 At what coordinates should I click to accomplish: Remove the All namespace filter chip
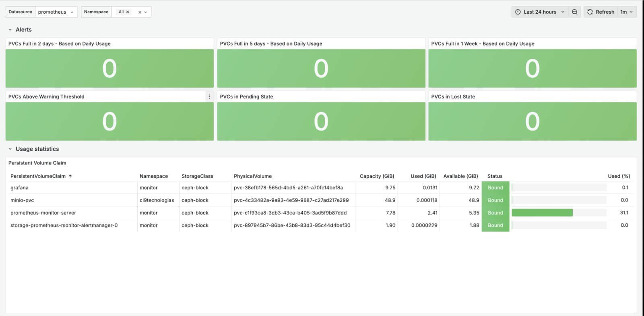point(128,12)
